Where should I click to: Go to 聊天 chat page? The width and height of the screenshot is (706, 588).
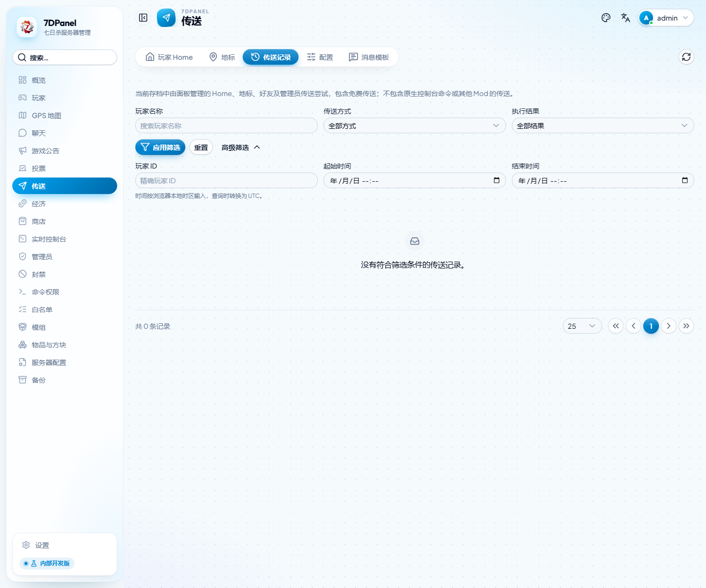[x=65, y=133]
